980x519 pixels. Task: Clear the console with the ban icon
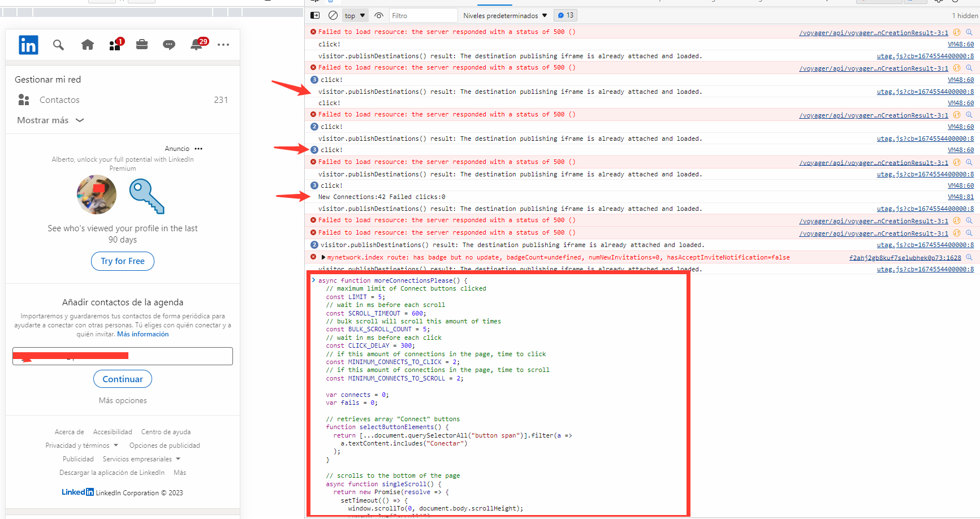333,15
